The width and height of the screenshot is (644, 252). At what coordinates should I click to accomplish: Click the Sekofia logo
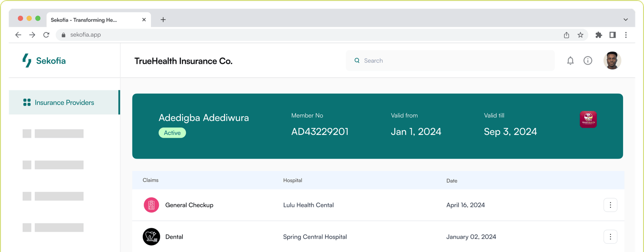coord(44,61)
